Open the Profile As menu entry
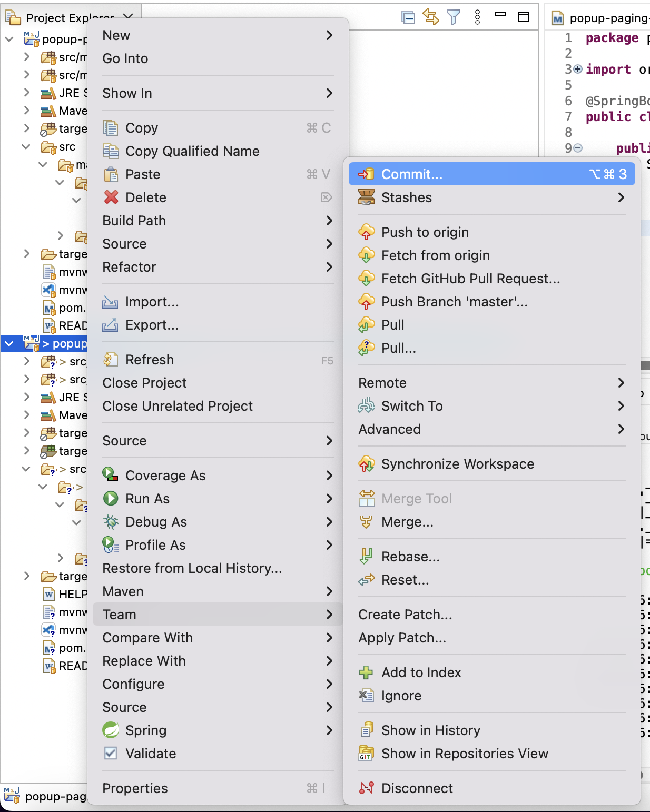This screenshot has height=812, width=650. (x=218, y=545)
